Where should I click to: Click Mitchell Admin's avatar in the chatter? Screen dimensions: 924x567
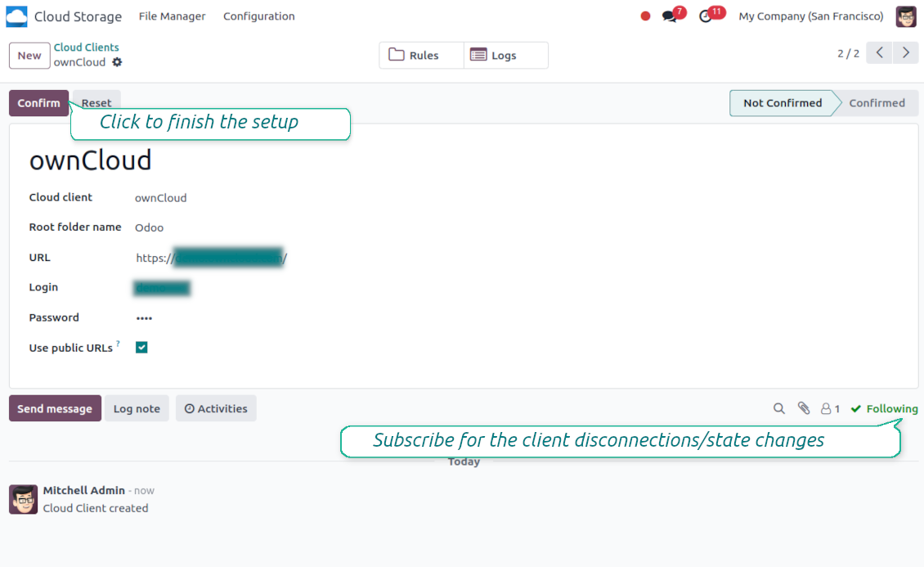[x=24, y=499]
